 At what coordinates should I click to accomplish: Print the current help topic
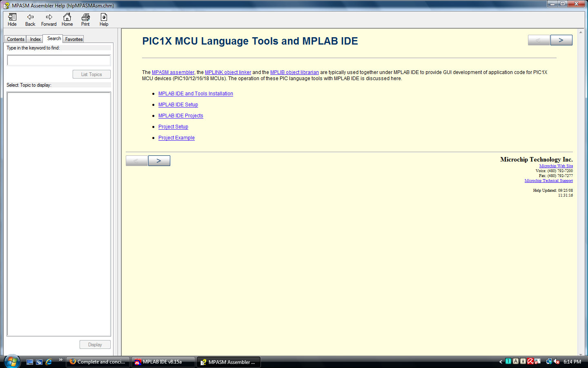(85, 20)
